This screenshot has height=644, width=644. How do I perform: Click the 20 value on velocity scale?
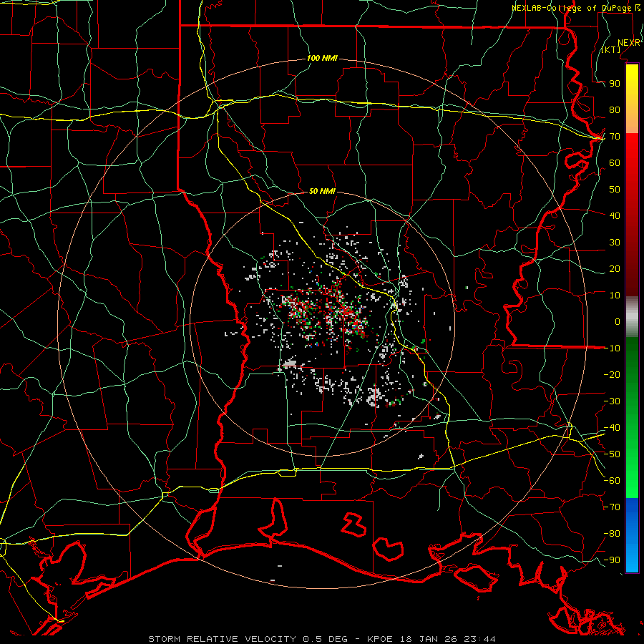click(x=615, y=268)
